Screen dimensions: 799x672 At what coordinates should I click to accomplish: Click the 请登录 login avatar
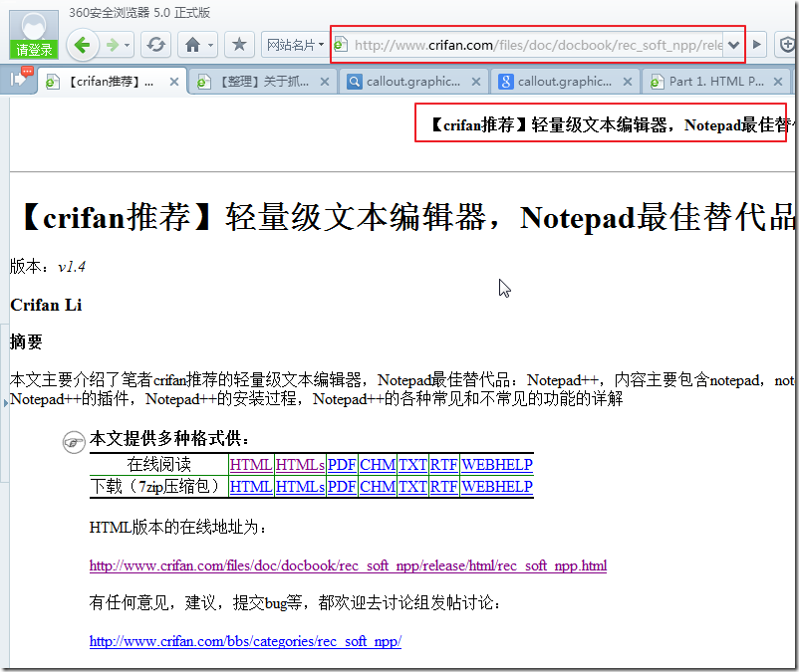[34, 34]
